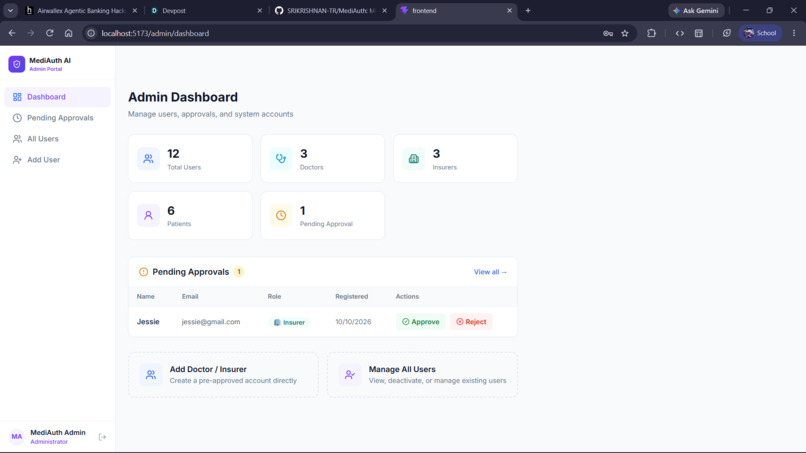The width and height of the screenshot is (806, 453).
Task: Approve Jessie's registration
Action: click(x=420, y=322)
